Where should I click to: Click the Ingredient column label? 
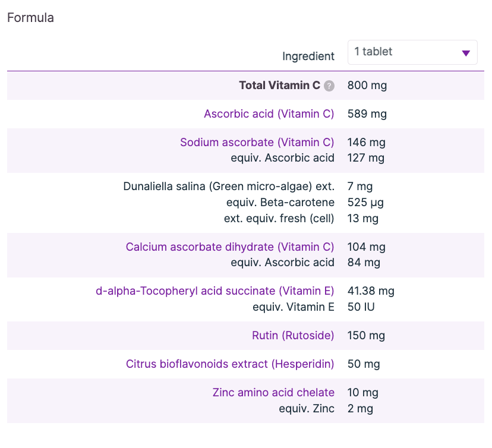point(308,56)
